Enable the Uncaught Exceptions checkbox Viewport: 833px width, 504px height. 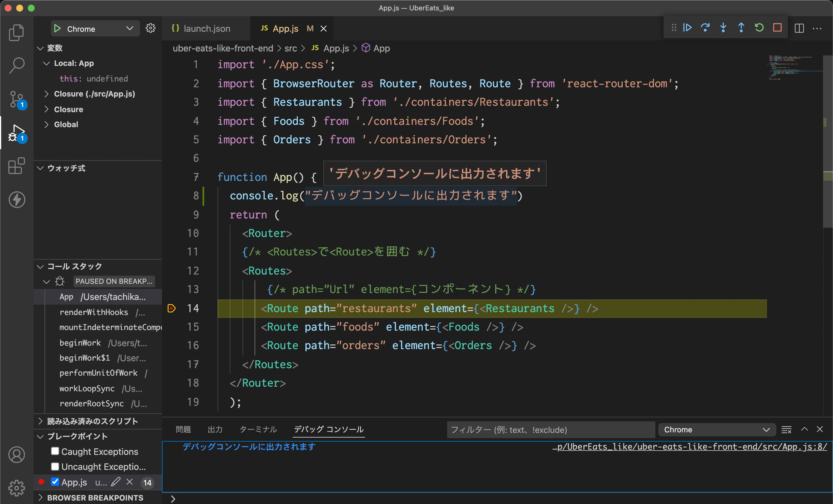(56, 466)
